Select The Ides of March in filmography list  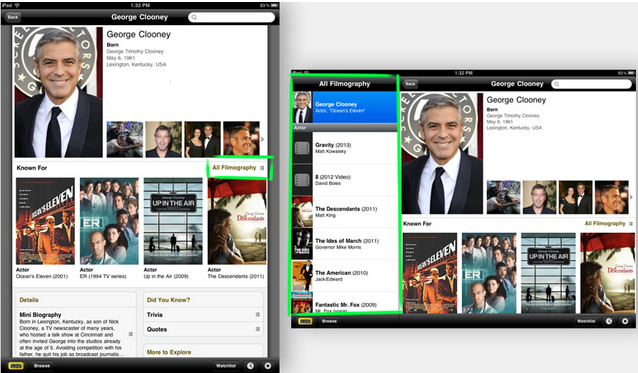(x=344, y=244)
